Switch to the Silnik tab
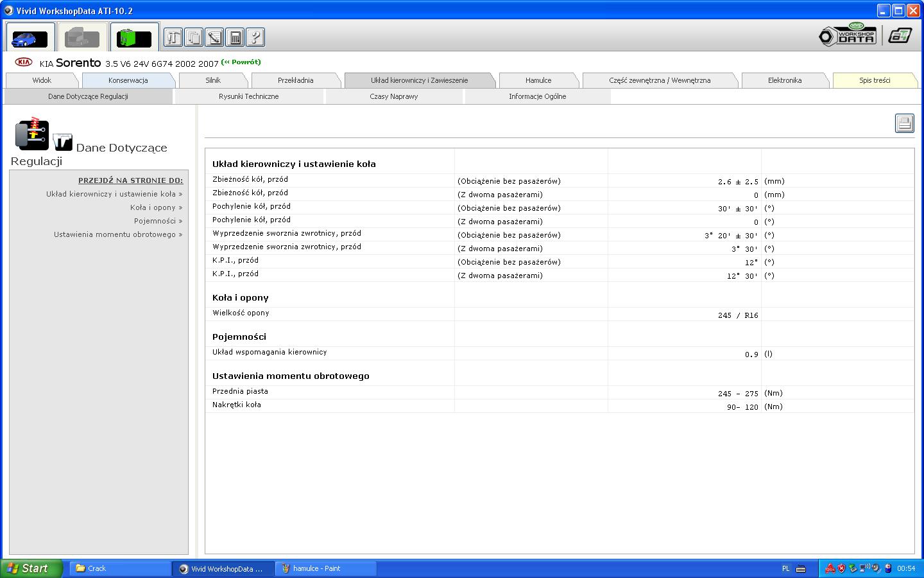Viewport: 924px width, 578px height. (x=213, y=80)
